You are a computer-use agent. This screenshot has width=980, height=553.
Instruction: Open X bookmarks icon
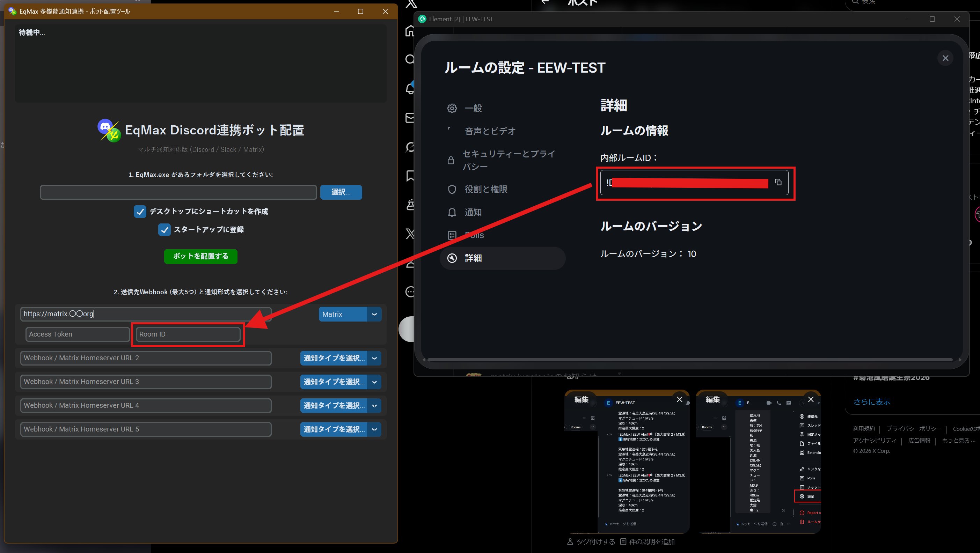410,176
